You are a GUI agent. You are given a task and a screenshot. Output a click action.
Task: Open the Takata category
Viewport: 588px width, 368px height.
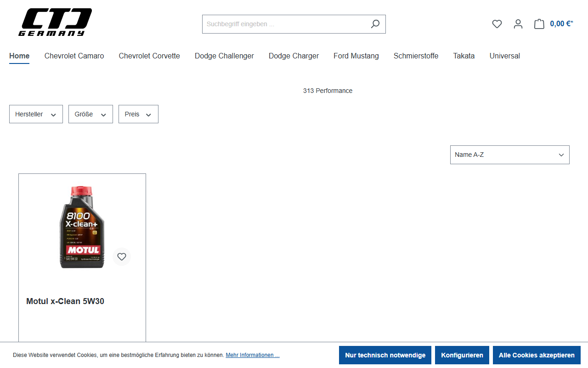coord(464,56)
